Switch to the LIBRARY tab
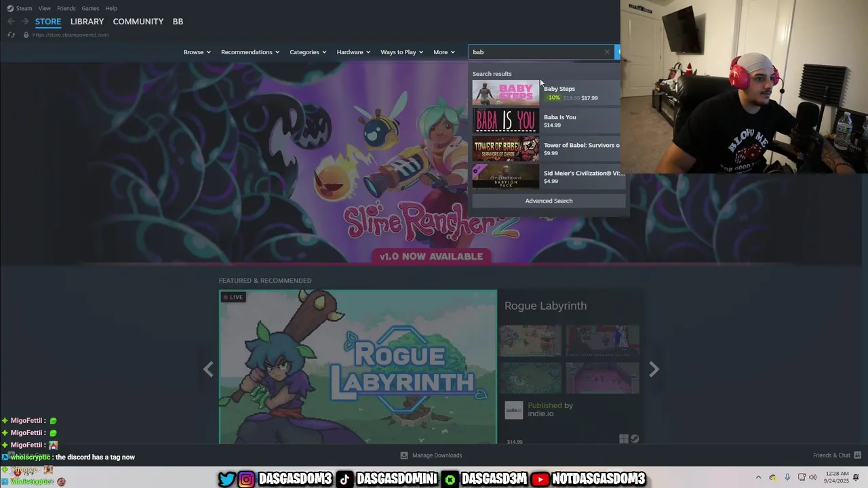The image size is (868, 488). click(x=87, y=22)
